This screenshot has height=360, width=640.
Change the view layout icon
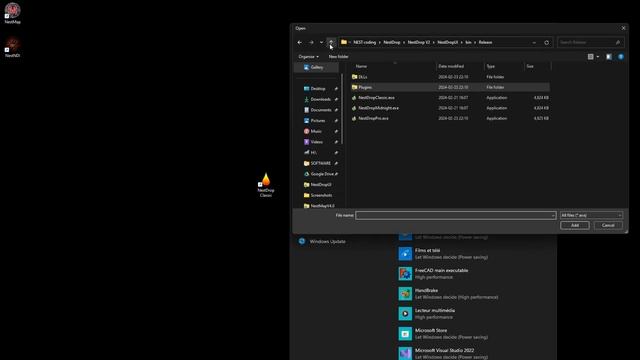(590, 57)
